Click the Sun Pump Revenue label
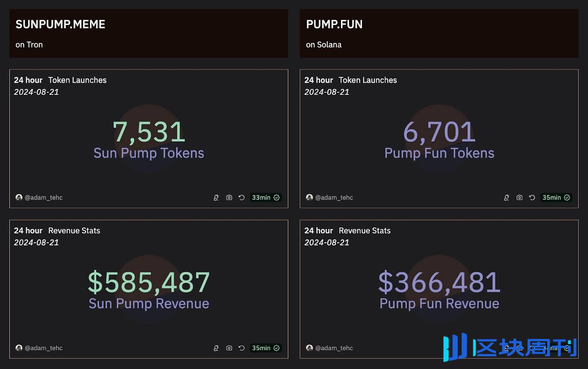Image resolution: width=588 pixels, height=369 pixels. (149, 304)
